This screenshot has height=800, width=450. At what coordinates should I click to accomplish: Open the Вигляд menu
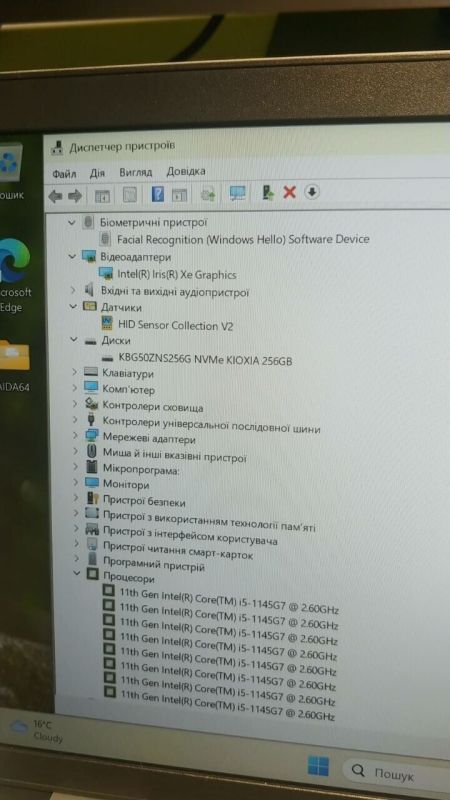[x=136, y=172]
